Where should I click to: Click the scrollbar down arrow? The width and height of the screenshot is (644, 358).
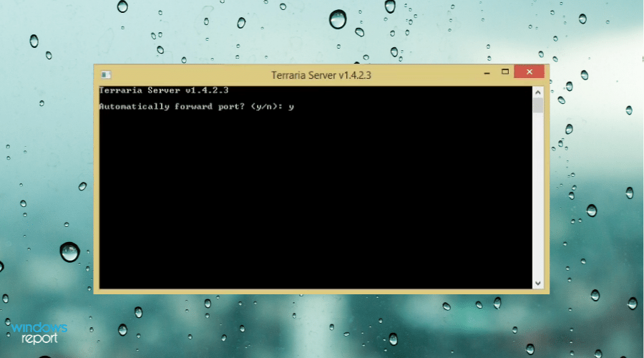[x=537, y=284]
